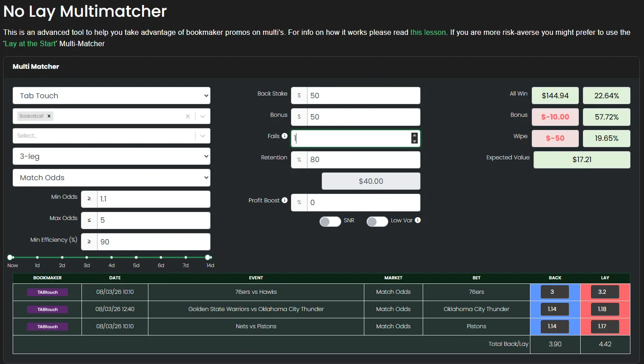Click the clear X in the sport selector

click(187, 116)
